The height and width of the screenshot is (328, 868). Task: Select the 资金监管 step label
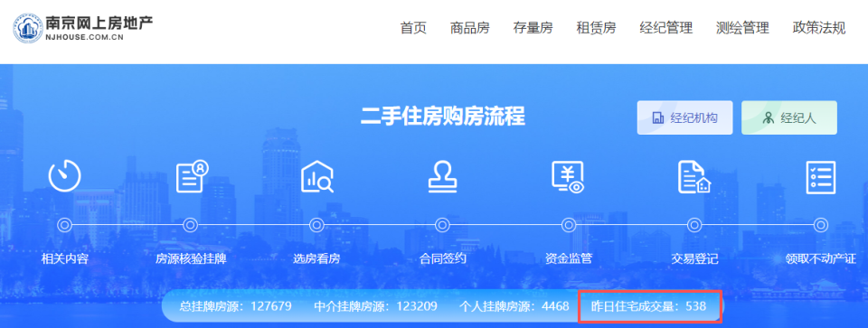tap(569, 258)
